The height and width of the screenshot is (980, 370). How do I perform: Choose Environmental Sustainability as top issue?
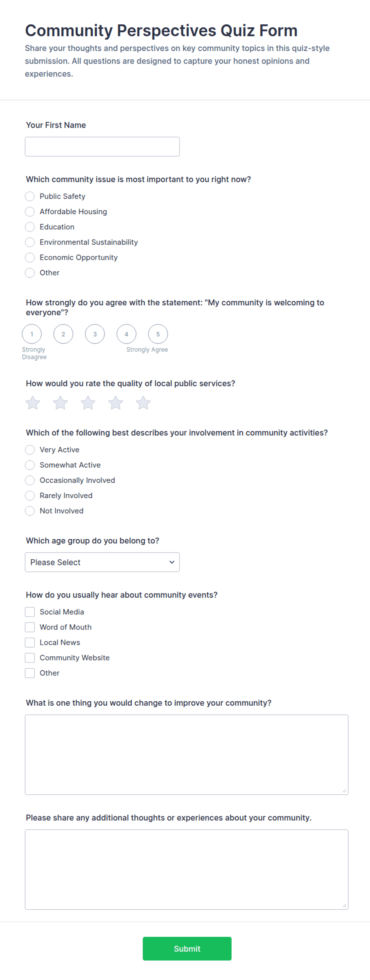click(30, 242)
